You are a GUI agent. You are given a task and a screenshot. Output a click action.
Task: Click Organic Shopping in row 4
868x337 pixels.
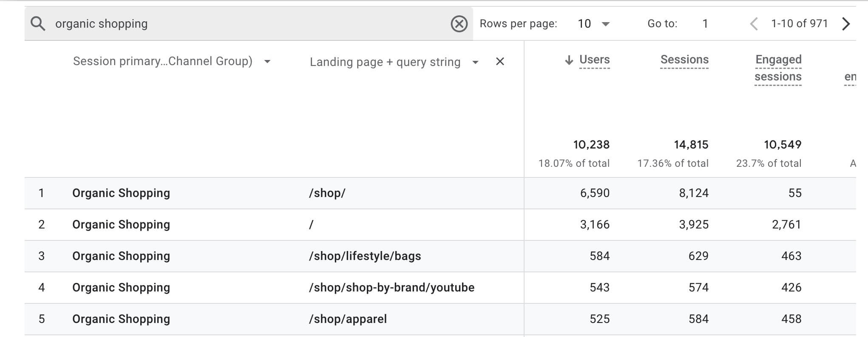click(121, 288)
